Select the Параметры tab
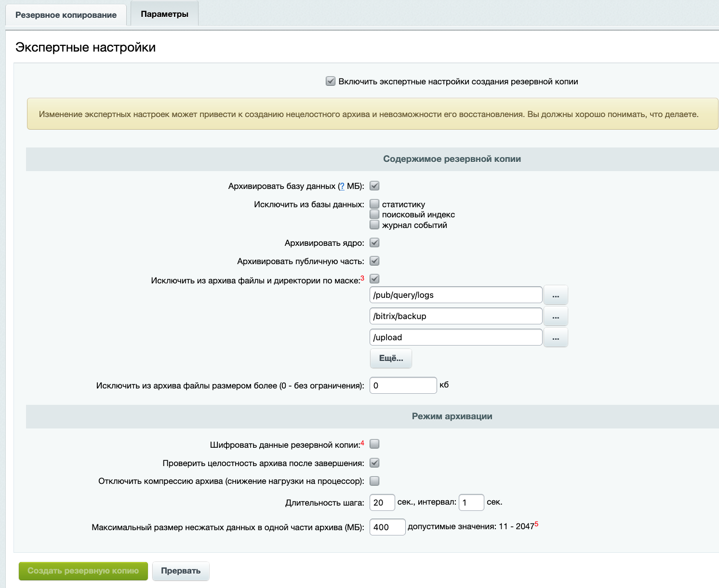Image resolution: width=719 pixels, height=588 pixels. [x=164, y=14]
